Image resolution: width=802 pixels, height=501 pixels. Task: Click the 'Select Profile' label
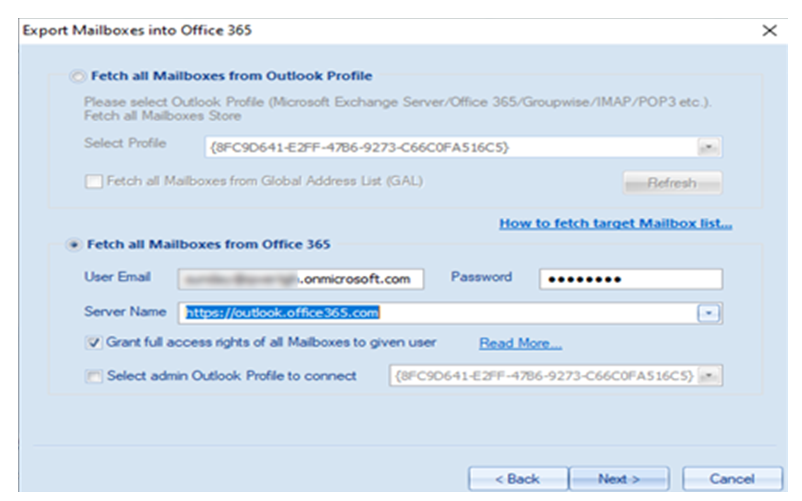(125, 143)
